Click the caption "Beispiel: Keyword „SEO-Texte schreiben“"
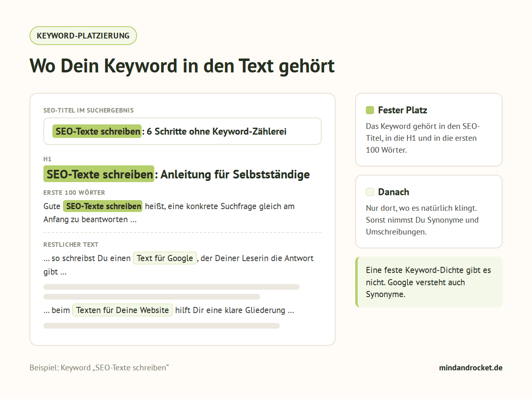The image size is (532, 399). [99, 367]
